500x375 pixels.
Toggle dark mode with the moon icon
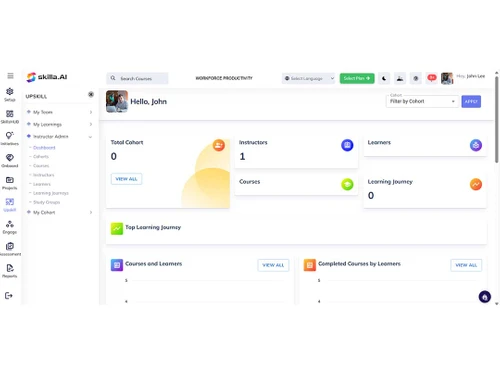pos(384,78)
